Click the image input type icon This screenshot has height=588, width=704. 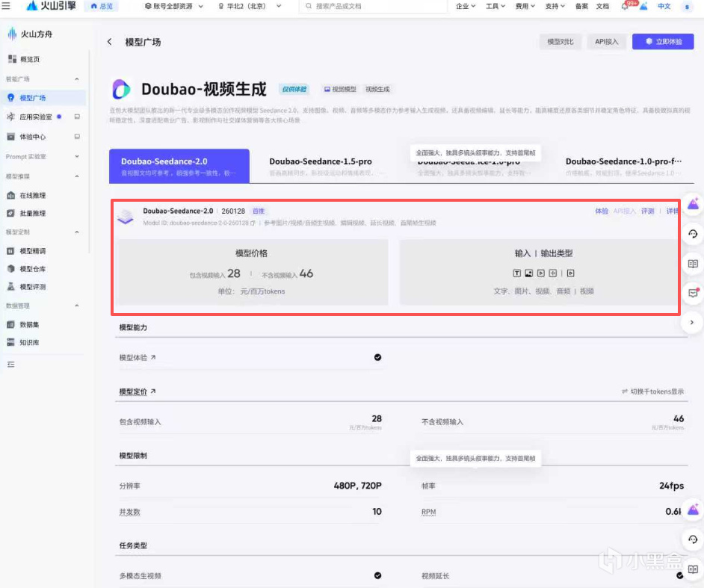click(529, 273)
